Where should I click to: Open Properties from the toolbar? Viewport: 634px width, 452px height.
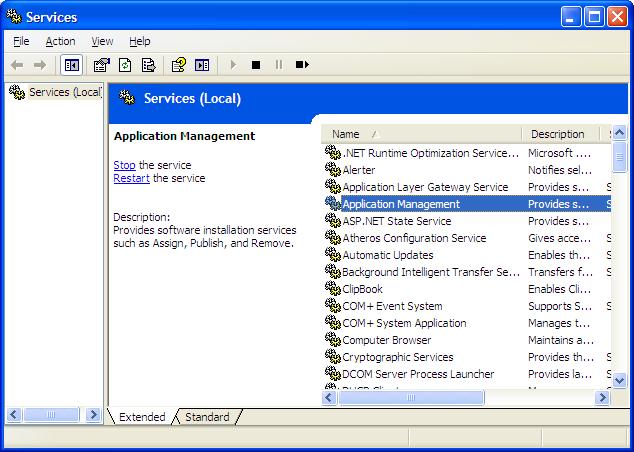[101, 65]
